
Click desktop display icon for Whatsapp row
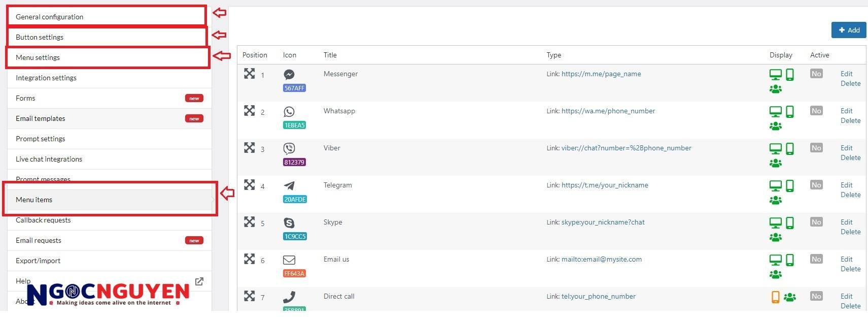coord(775,112)
